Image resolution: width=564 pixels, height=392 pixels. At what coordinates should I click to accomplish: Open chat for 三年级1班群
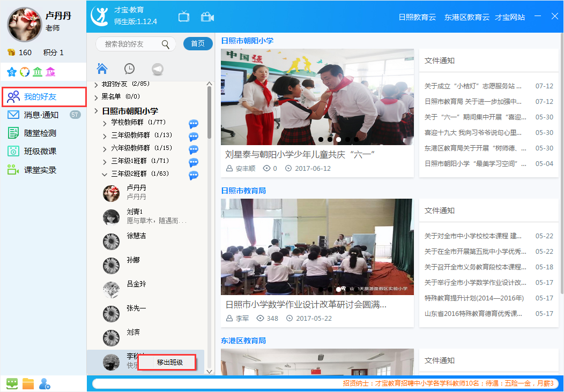(194, 162)
